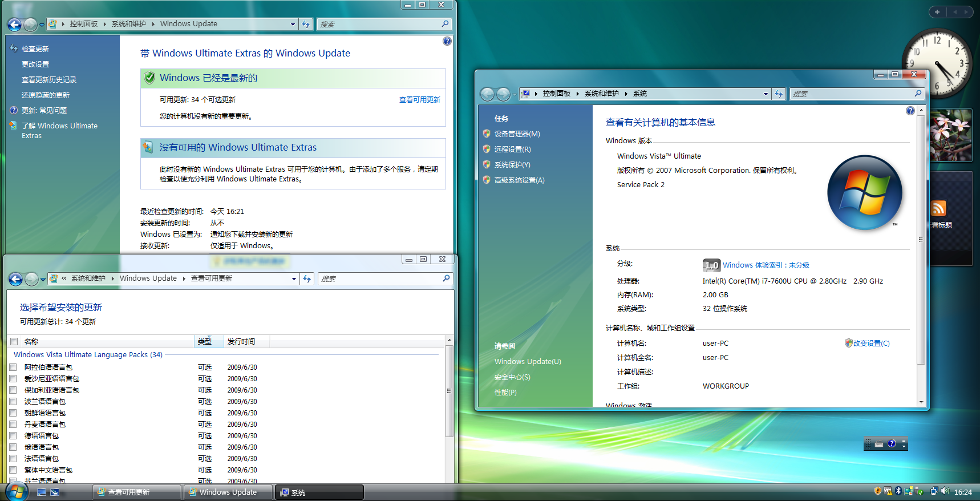Click the Bluetooth tray icon
This screenshot has width=980, height=501.
[898, 491]
